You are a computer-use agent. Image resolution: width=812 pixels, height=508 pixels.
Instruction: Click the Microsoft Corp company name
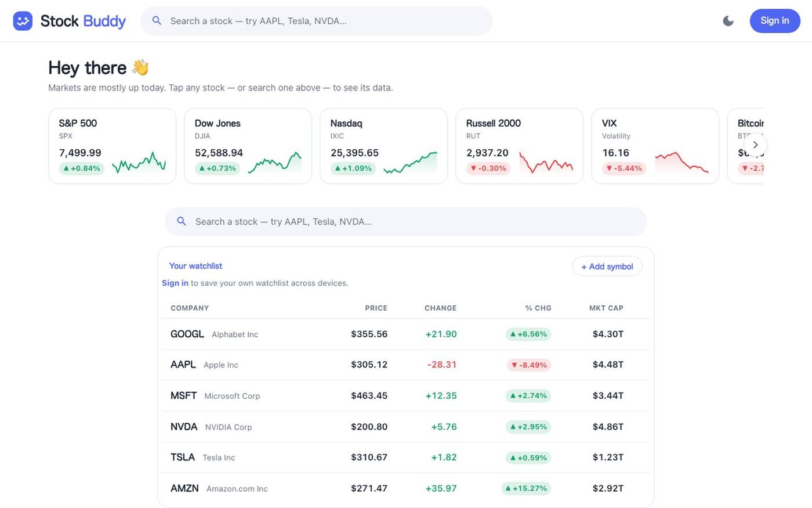[232, 396]
